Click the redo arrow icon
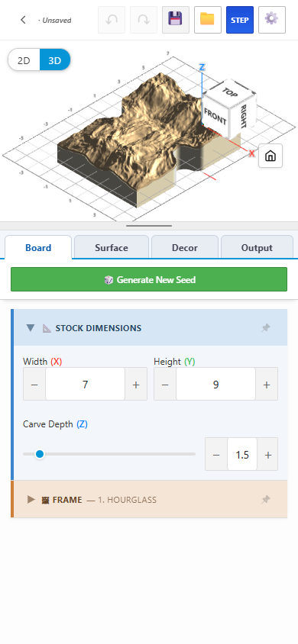The height and width of the screenshot is (644, 298). (144, 20)
